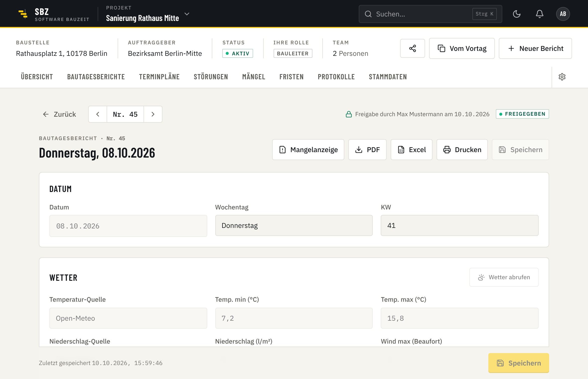Image resolution: width=588 pixels, height=379 pixels.
Task: Click the SBZ Software Bauzeit logo
Action: pyautogui.click(x=54, y=14)
